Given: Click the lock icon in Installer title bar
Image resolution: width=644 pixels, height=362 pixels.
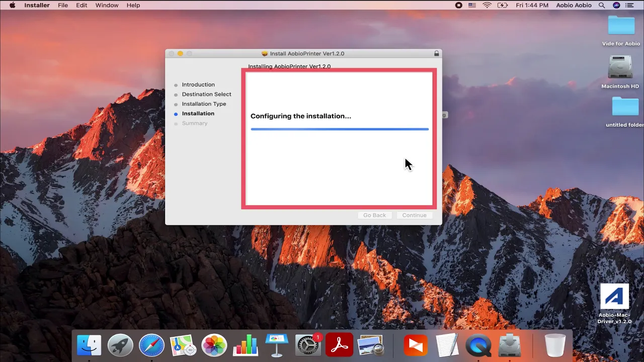Looking at the screenshot, I should (437, 53).
